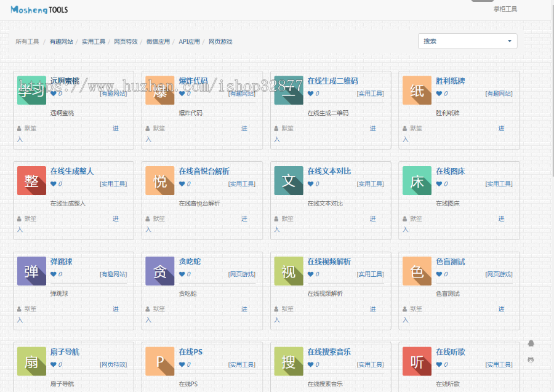
Task: Click the [网页特效] tag on 扇子导航
Action: coord(113,364)
